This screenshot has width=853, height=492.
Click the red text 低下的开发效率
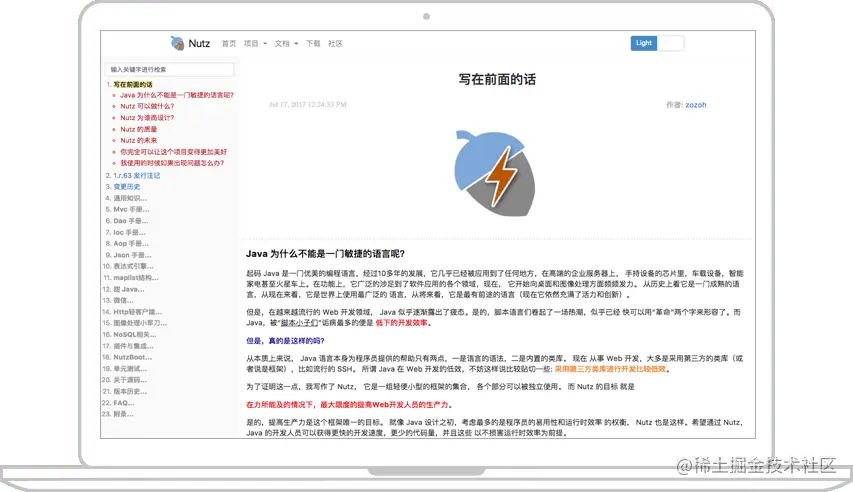click(401, 323)
